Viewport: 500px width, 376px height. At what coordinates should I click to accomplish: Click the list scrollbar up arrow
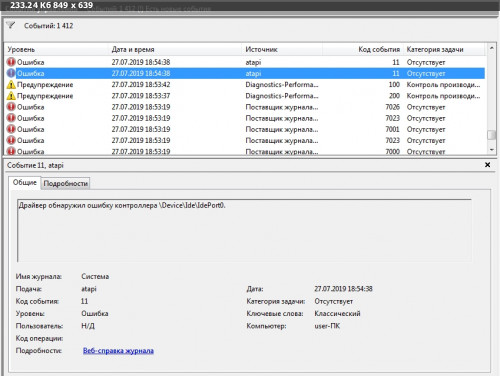pyautogui.click(x=491, y=48)
